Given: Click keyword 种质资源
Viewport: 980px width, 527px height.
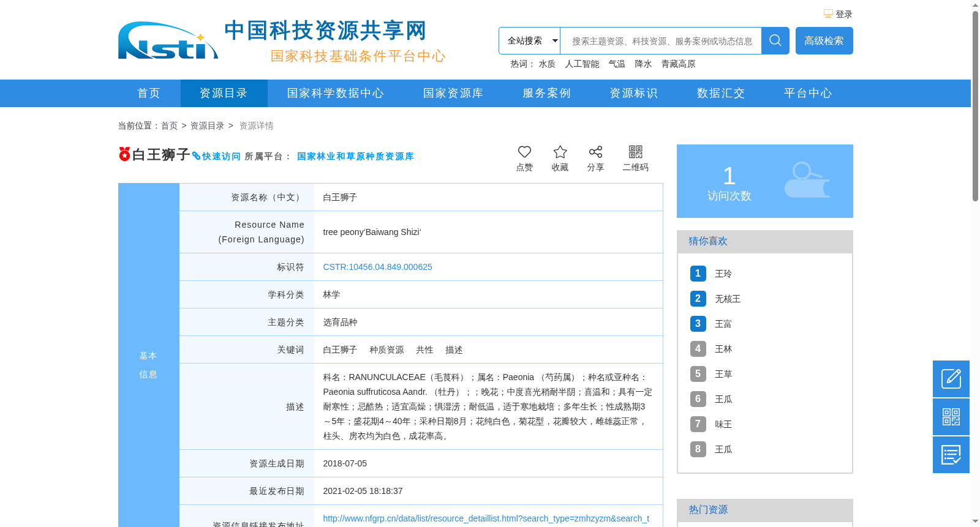Looking at the screenshot, I should tap(386, 349).
